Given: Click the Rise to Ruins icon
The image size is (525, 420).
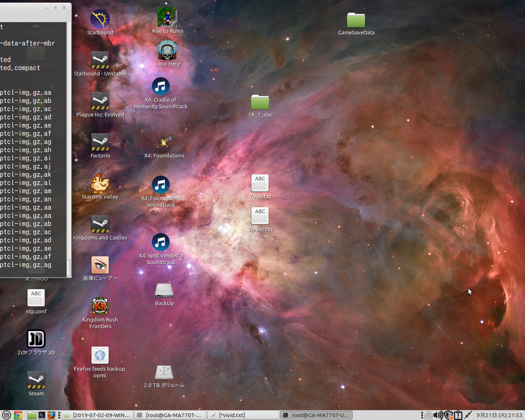Looking at the screenshot, I should coord(167,18).
